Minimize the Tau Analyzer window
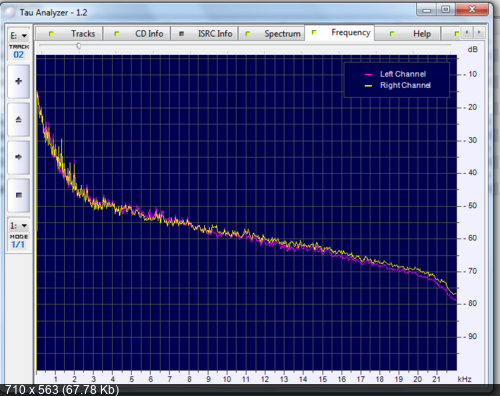 (x=427, y=10)
